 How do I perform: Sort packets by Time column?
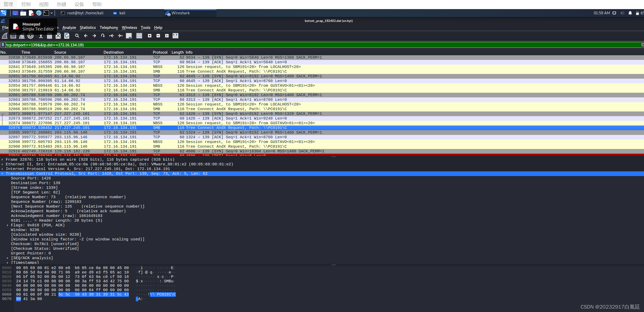pyautogui.click(x=37, y=52)
